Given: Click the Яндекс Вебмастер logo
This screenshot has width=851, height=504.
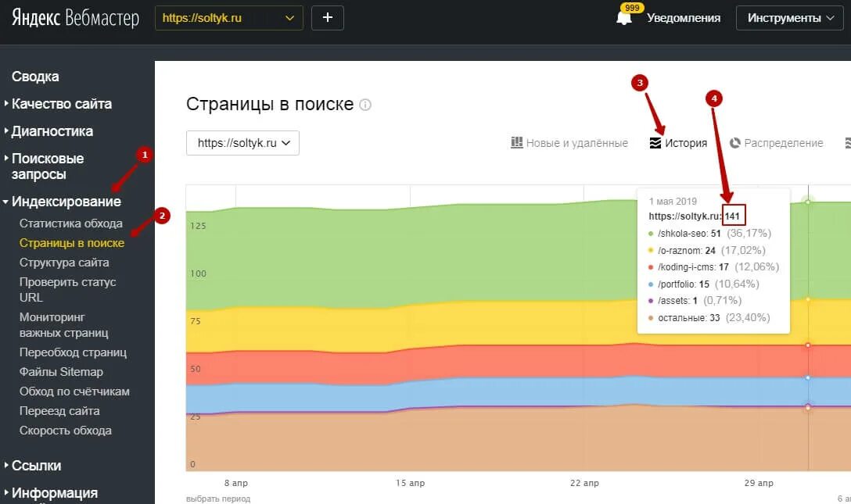Looking at the screenshot, I should tap(75, 18).
